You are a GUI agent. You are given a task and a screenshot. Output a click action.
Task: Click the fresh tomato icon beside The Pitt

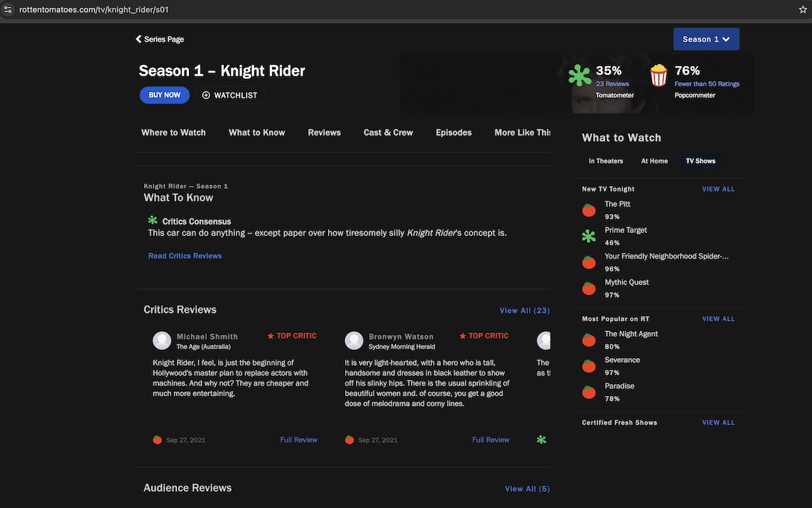coord(588,210)
